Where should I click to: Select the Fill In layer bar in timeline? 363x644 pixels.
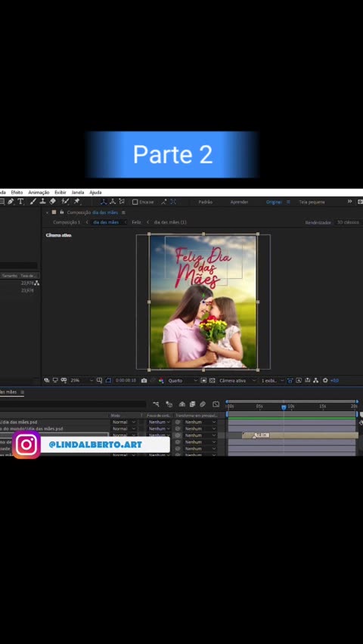tap(300, 435)
